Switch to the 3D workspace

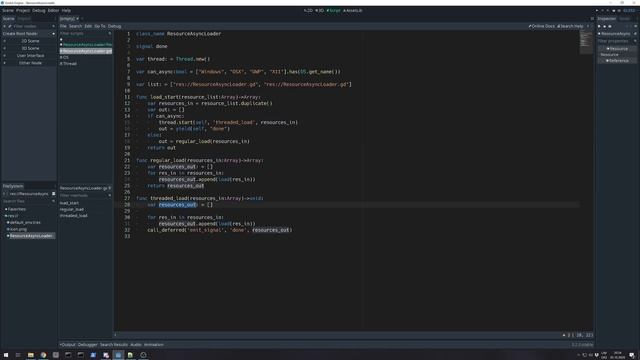[x=320, y=11]
